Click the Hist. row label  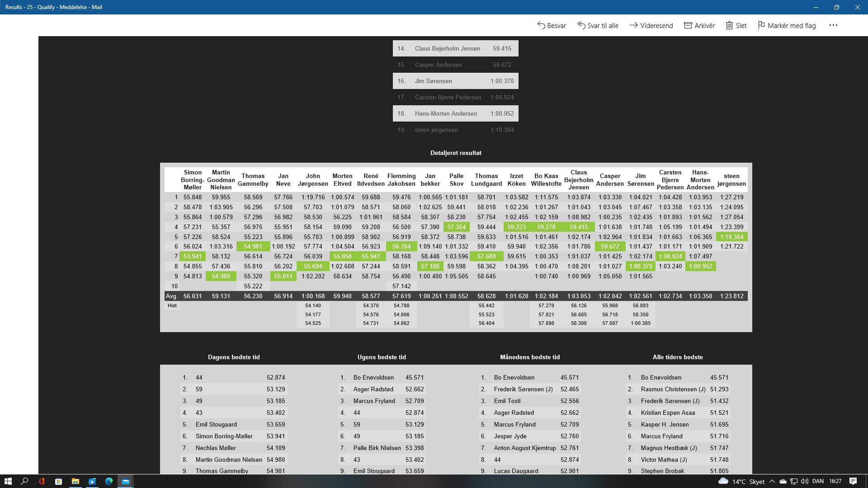(x=172, y=305)
